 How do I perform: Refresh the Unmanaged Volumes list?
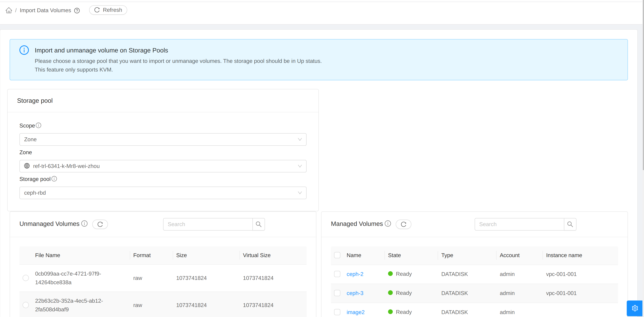[100, 224]
